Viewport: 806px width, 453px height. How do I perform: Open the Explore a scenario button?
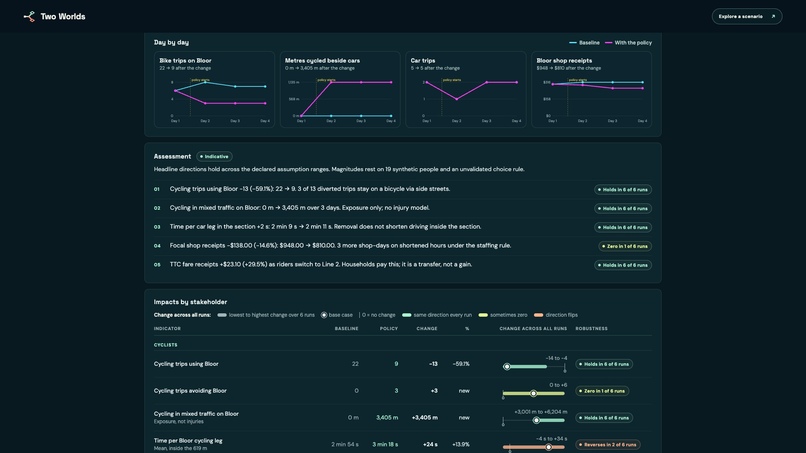(746, 16)
